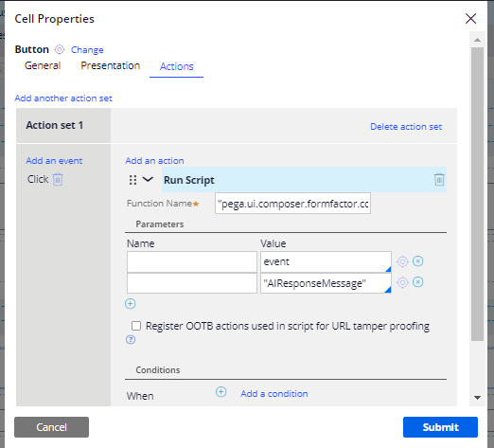Switch to the Presentation tab

pyautogui.click(x=111, y=65)
